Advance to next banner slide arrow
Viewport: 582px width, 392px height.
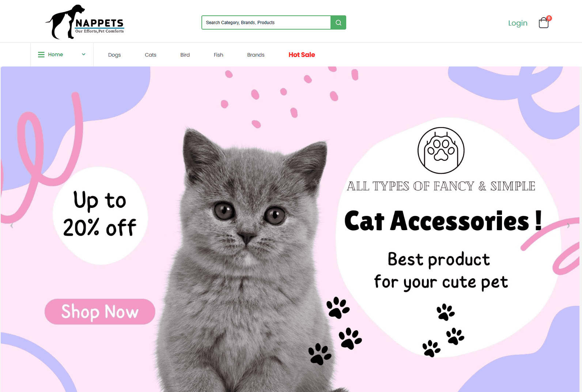[568, 226]
